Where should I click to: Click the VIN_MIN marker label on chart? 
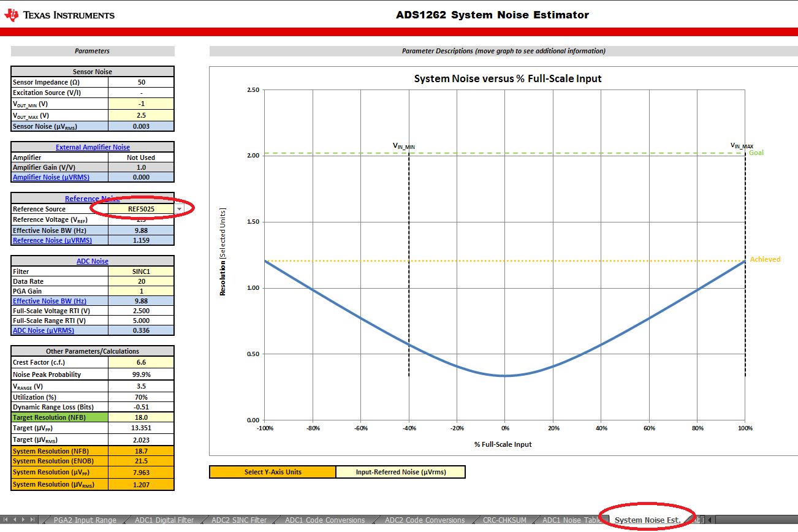pyautogui.click(x=404, y=146)
